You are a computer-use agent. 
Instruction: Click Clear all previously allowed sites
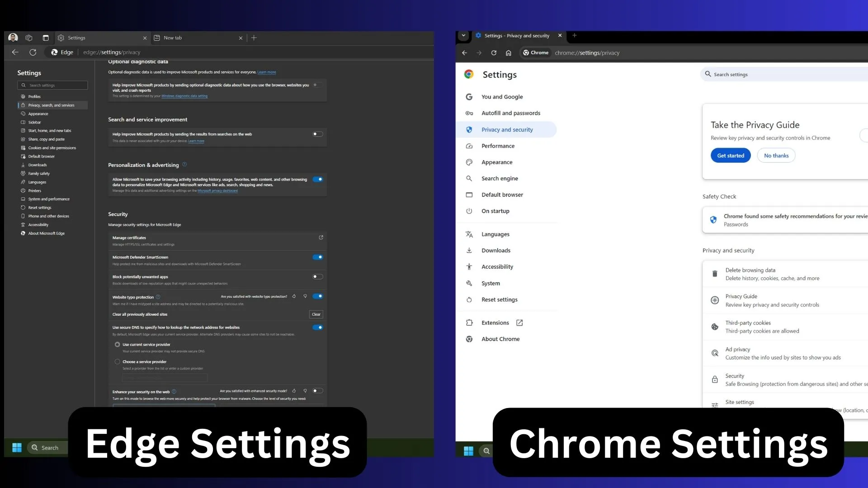(x=140, y=314)
